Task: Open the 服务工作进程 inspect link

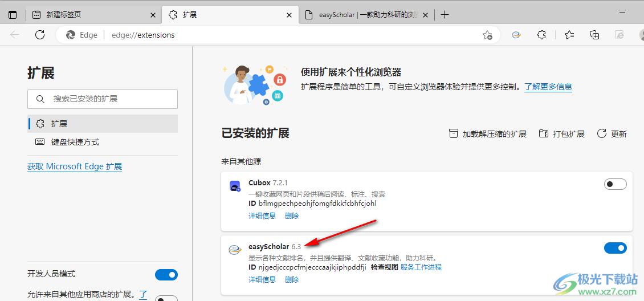Action: (x=421, y=267)
